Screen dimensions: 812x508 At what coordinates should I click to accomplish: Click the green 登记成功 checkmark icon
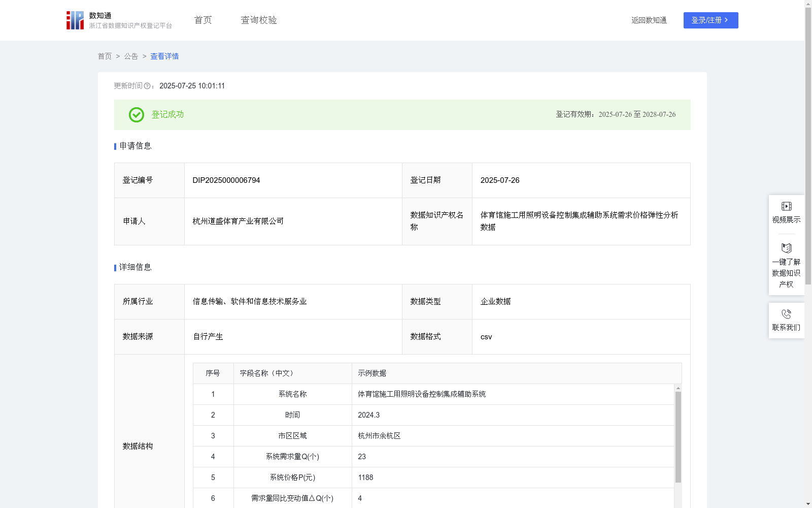click(x=137, y=115)
